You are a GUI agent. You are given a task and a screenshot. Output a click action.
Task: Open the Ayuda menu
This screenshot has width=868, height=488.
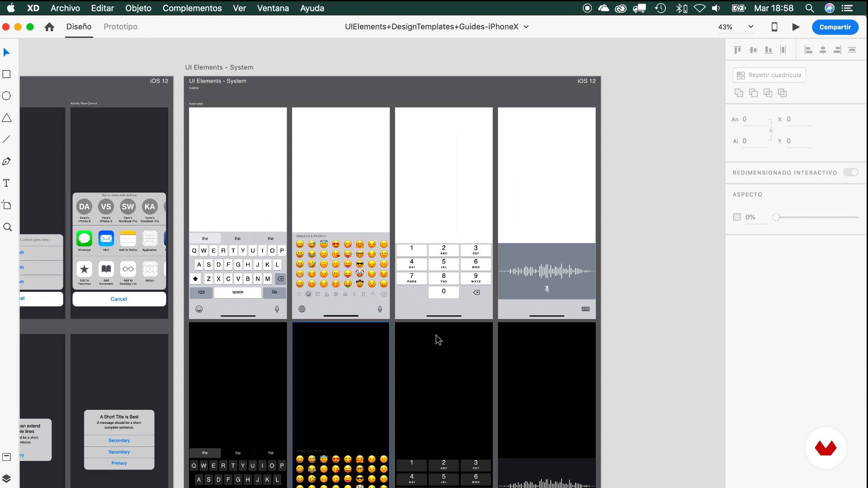coord(312,8)
